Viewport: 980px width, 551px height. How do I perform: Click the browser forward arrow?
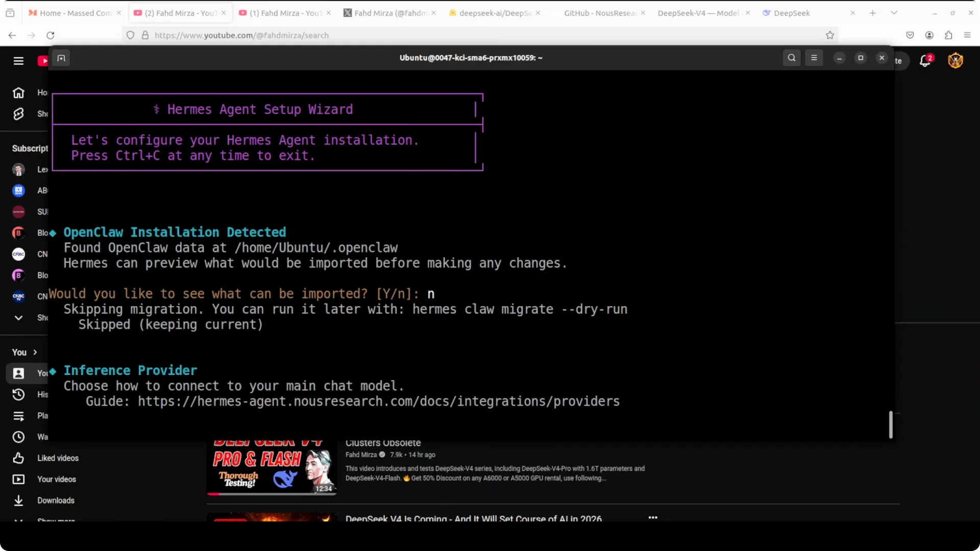point(31,35)
